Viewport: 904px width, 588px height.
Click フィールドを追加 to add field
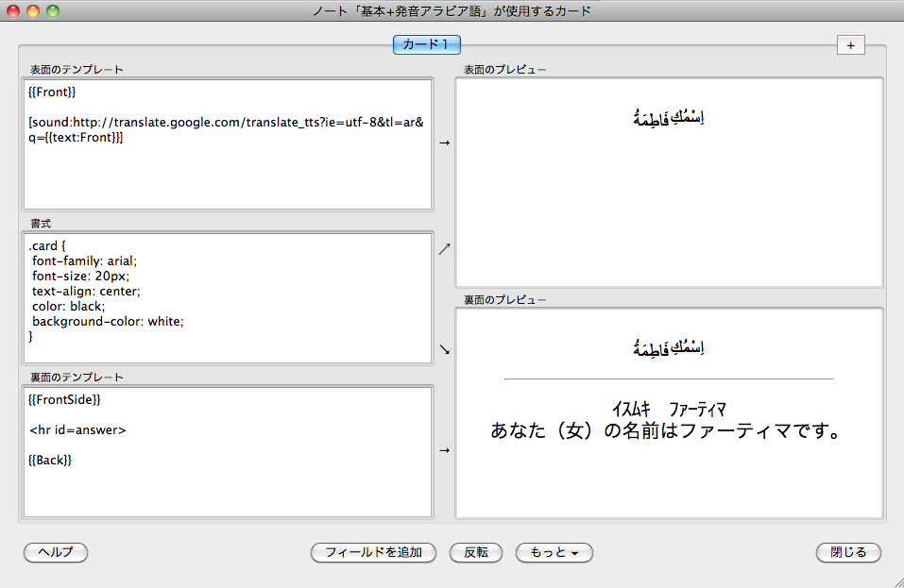pyautogui.click(x=373, y=552)
